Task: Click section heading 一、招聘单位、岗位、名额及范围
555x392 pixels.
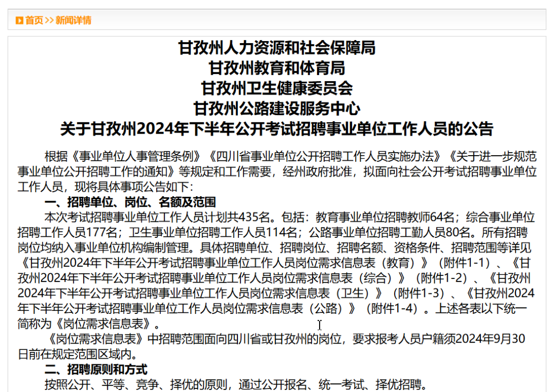Action: (130, 202)
